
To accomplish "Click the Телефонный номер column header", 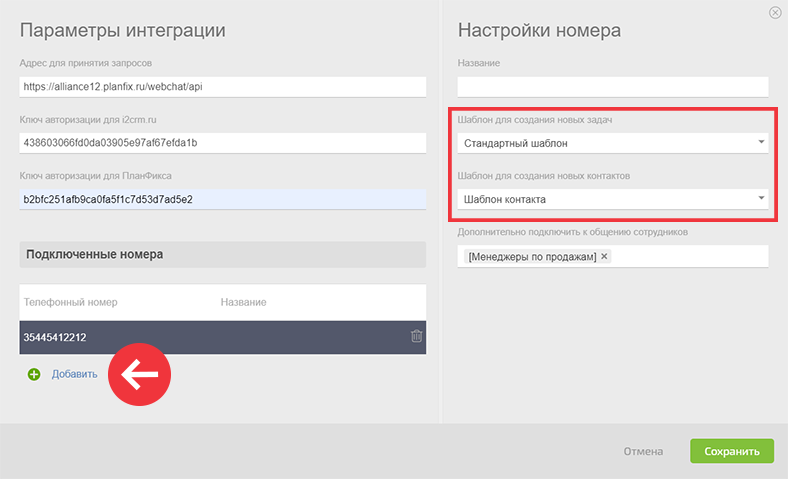I will click(x=70, y=302).
